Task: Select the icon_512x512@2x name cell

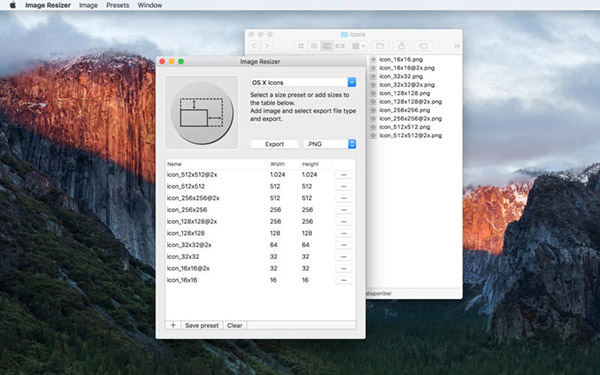Action: (x=192, y=174)
